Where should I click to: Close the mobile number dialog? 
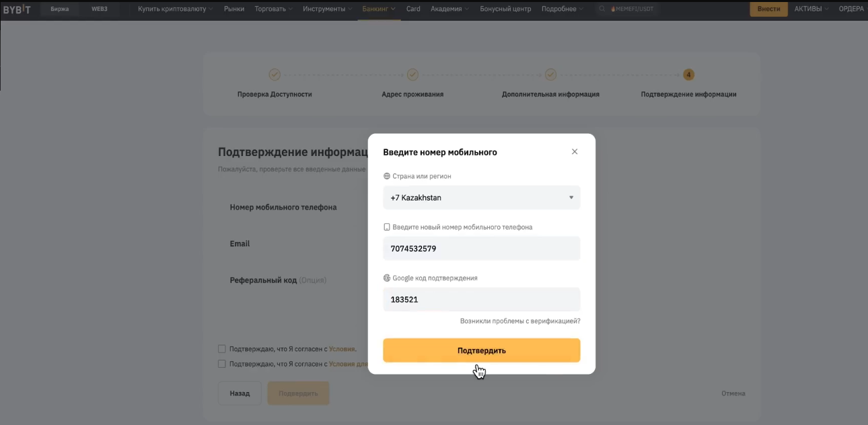(575, 152)
